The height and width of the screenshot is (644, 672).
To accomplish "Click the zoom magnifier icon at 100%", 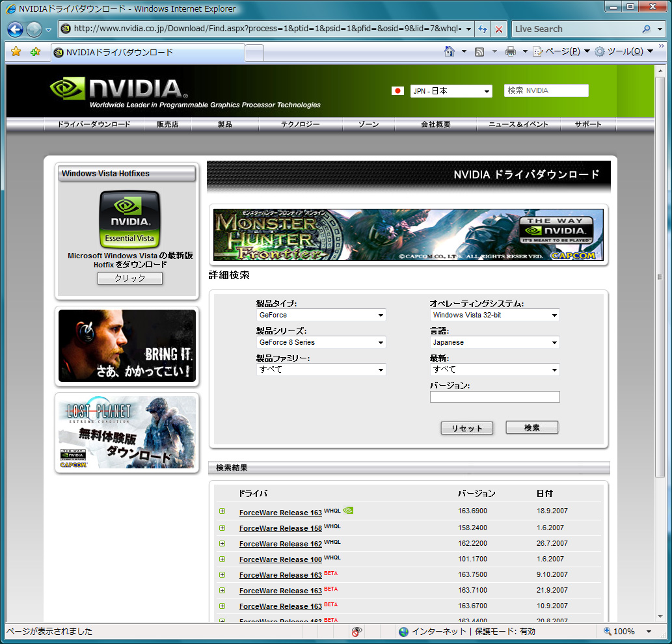I will [608, 631].
